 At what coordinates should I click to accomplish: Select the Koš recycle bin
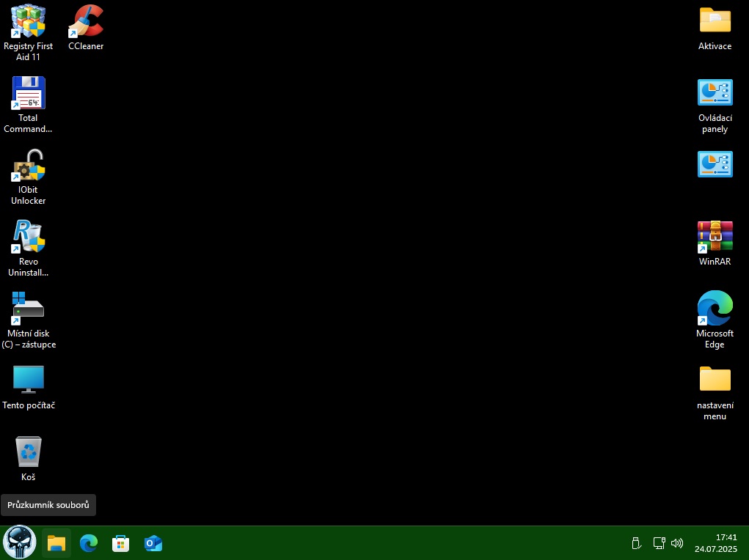29,452
